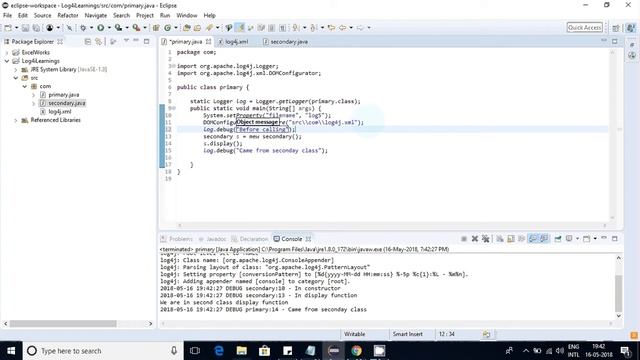Click New Java Class green icon
Screen dimensions: 640x360
click(167, 28)
